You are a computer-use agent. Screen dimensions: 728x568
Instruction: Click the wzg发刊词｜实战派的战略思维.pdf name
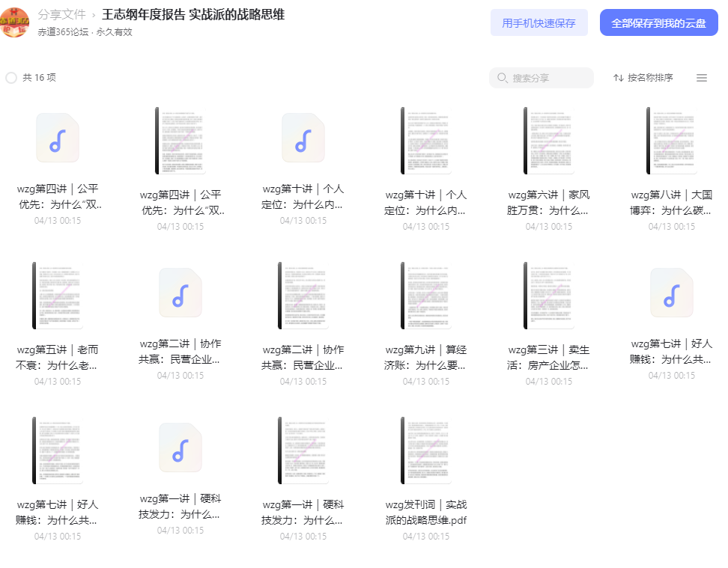(x=426, y=513)
